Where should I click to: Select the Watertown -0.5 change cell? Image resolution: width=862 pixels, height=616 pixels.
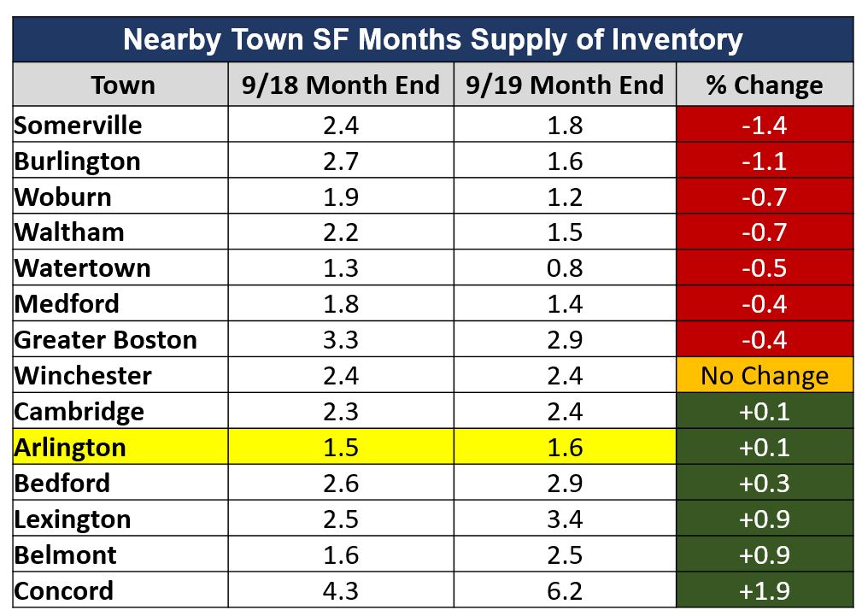click(764, 268)
